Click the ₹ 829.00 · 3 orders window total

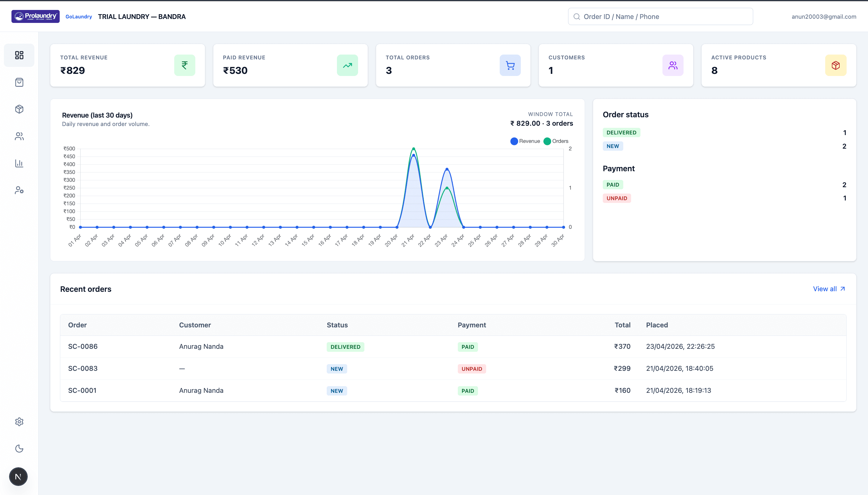pyautogui.click(x=542, y=123)
